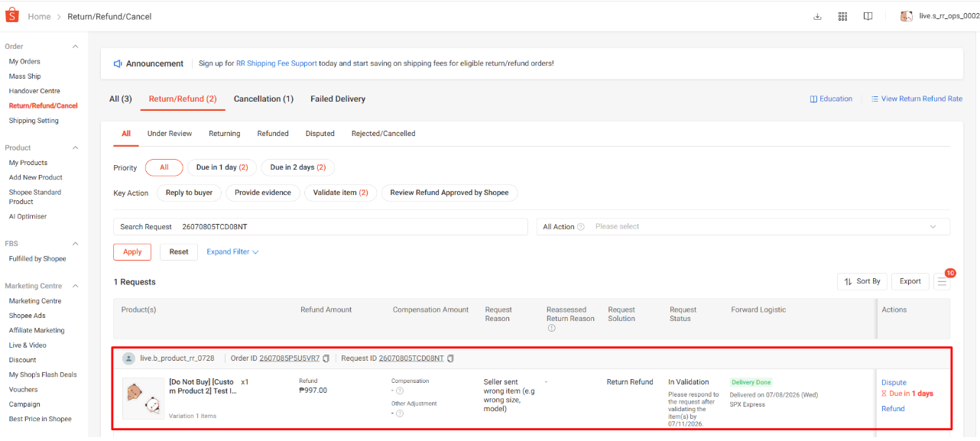Open column settings list icon
The height and width of the screenshot is (441, 980).
[942, 281]
